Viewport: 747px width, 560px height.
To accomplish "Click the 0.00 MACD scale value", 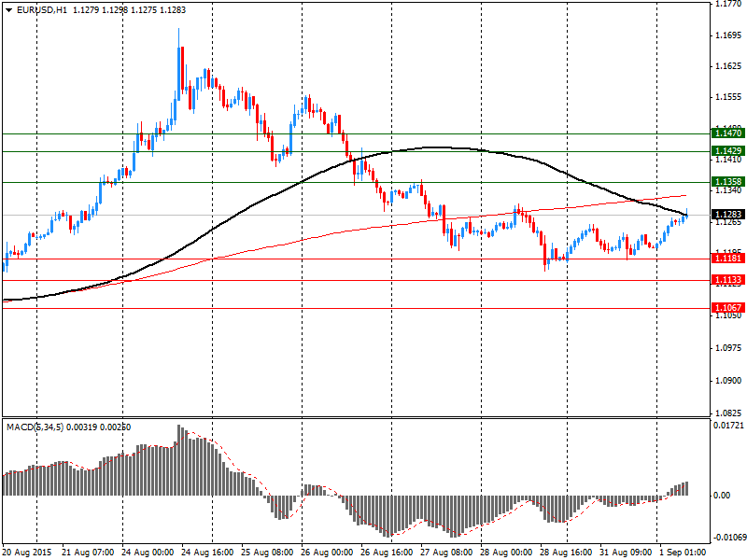I will coord(722,496).
